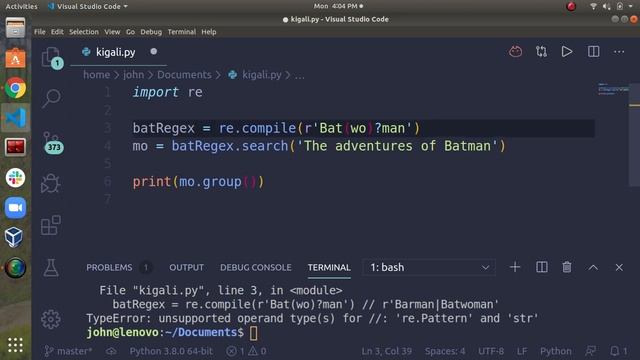Select the TERMINAL panel tab
The image size is (640, 360).
[x=329, y=267]
